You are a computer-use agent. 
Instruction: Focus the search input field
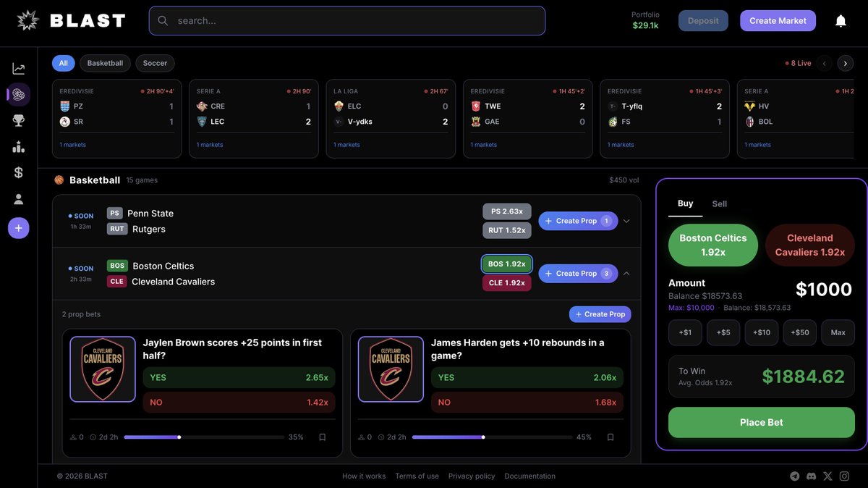tap(347, 21)
